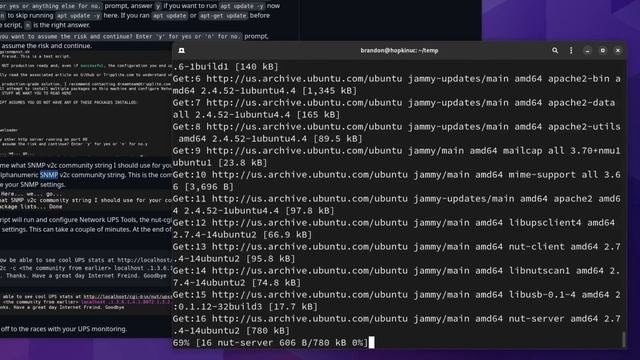Click 'UPS monitoring' sentence in background article
The height and width of the screenshot is (360, 640).
64,329
